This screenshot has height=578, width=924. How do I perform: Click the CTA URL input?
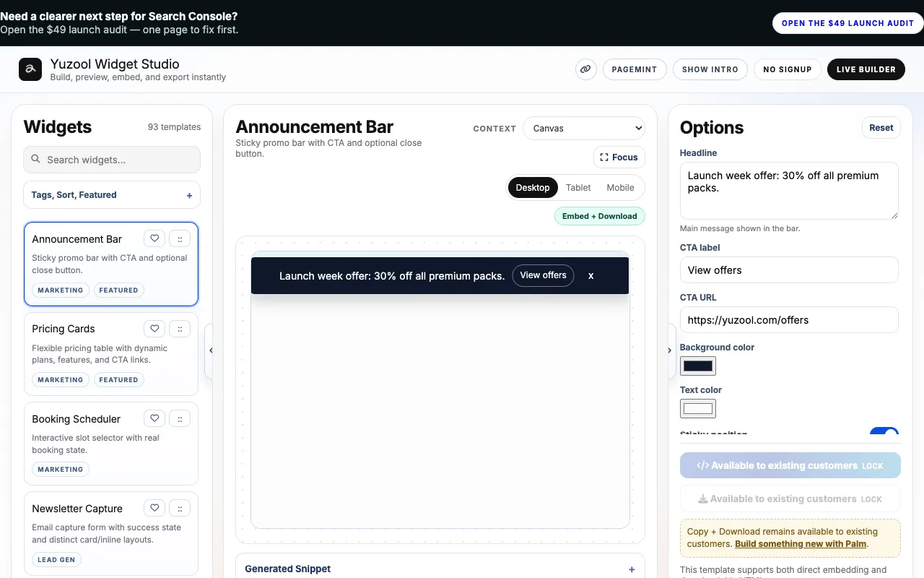[789, 320]
